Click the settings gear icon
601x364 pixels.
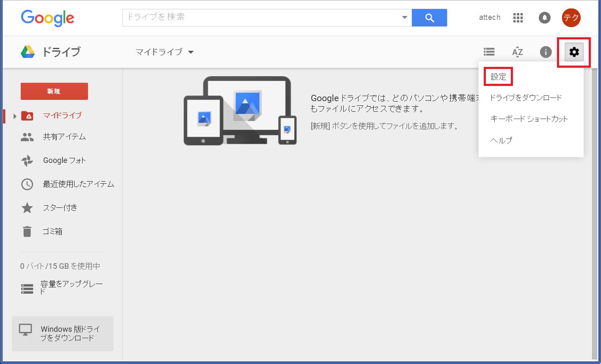[574, 52]
